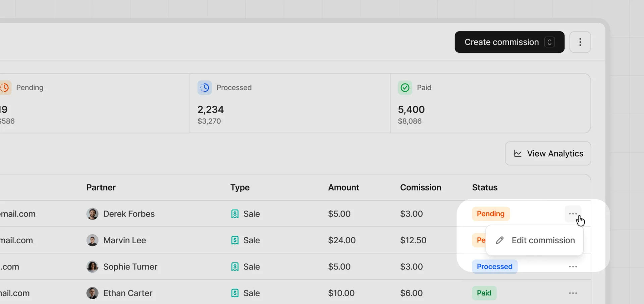Click the Sale icon in Derek Forbes row

pyautogui.click(x=235, y=214)
